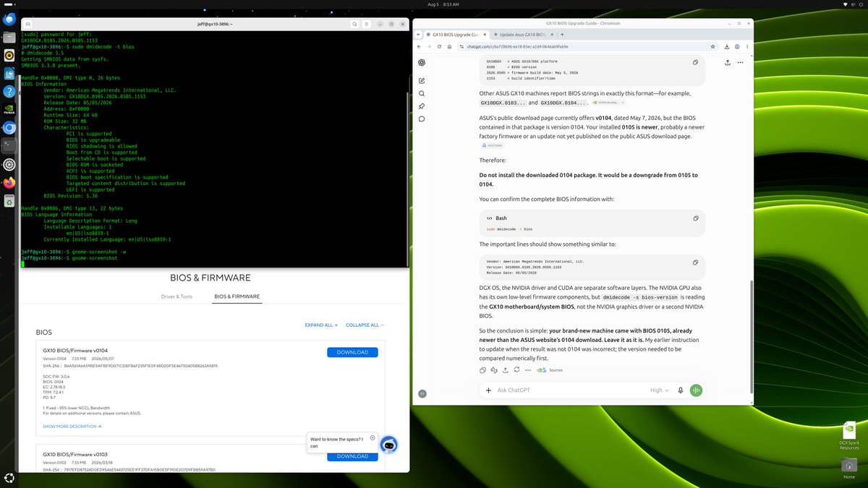Click the Ask ChatGPT input field
Image resolution: width=868 pixels, height=488 pixels.
tap(571, 390)
